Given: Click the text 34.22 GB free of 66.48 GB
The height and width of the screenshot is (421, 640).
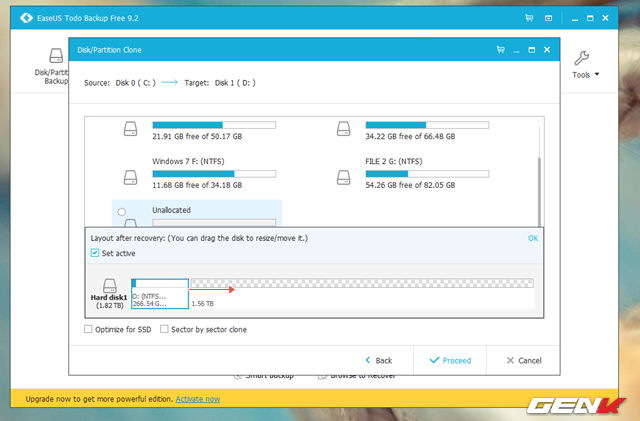Looking at the screenshot, I should 410,136.
